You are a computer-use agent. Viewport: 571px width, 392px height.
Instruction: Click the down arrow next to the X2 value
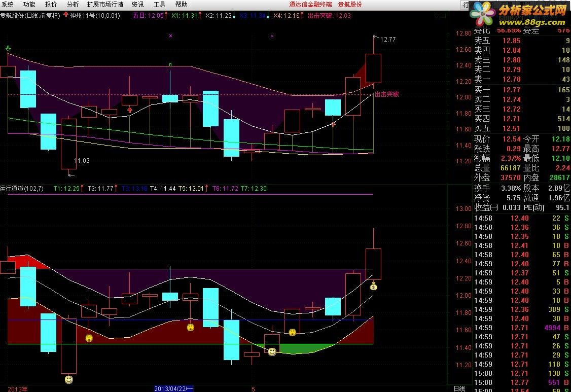(234, 15)
